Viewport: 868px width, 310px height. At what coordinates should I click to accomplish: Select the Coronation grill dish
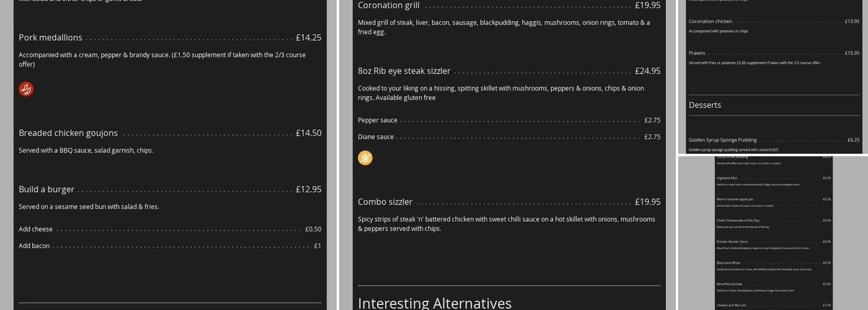coord(389,6)
